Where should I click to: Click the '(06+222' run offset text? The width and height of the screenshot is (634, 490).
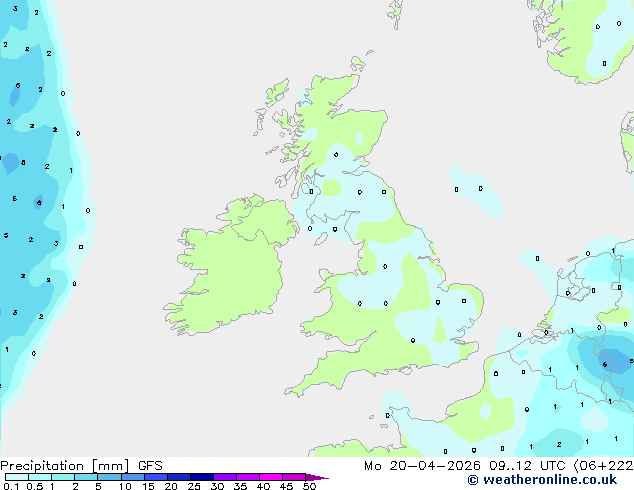pos(603,466)
